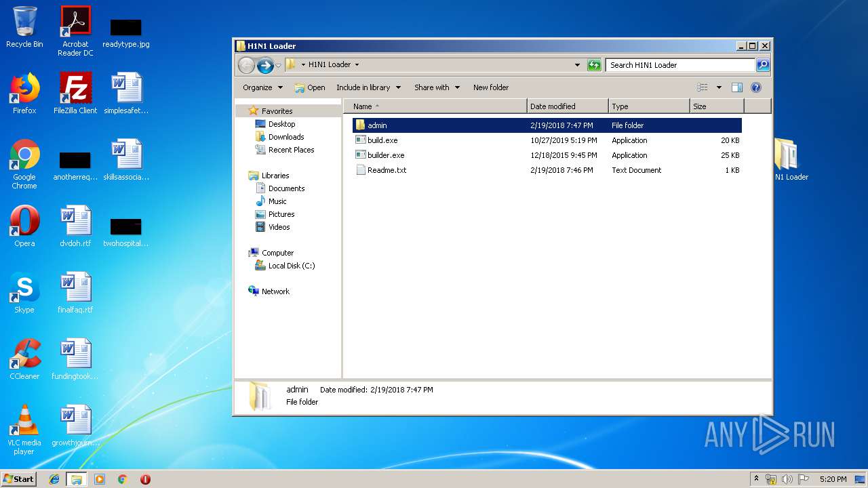868x488 pixels.
Task: Select the twohospital... desktop file
Action: tap(126, 232)
